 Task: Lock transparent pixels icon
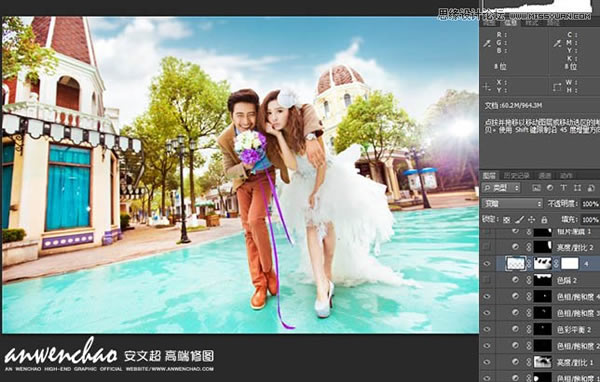[506, 220]
